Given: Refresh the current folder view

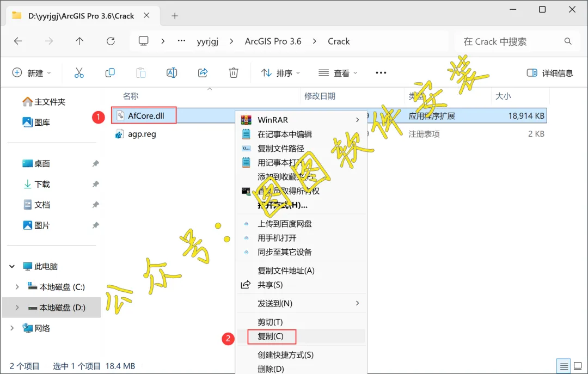Looking at the screenshot, I should pyautogui.click(x=111, y=41).
